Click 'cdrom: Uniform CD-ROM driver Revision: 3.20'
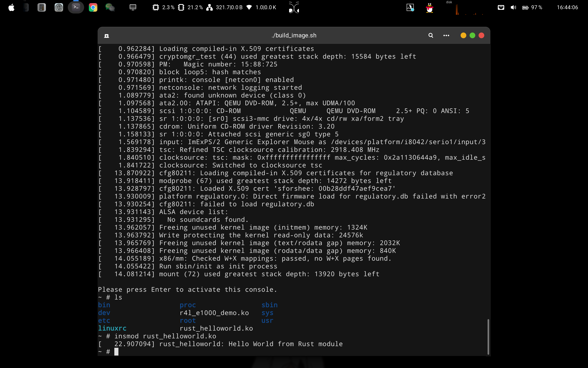 click(x=216, y=126)
